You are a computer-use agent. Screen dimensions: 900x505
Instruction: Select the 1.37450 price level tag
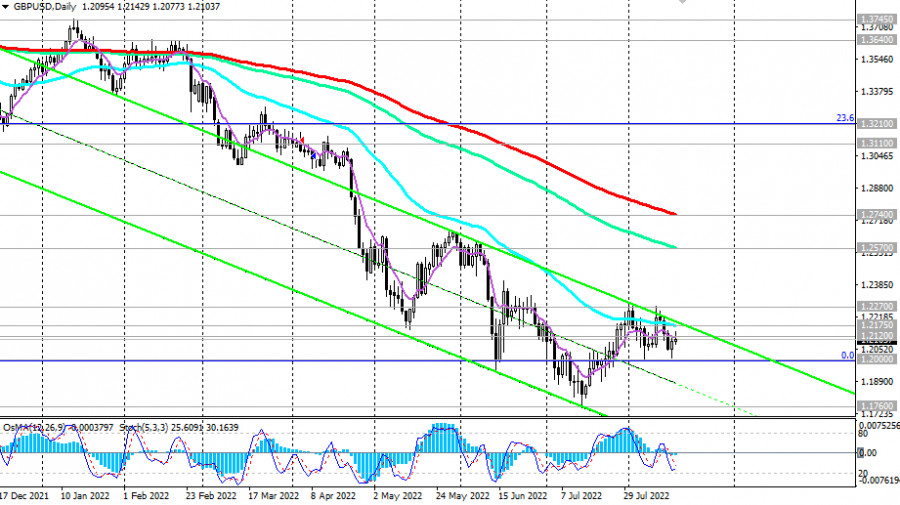(x=876, y=20)
